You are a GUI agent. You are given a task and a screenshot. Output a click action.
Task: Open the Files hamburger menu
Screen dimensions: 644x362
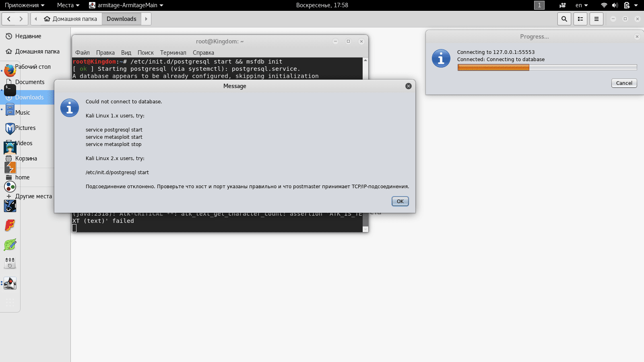[x=597, y=19]
